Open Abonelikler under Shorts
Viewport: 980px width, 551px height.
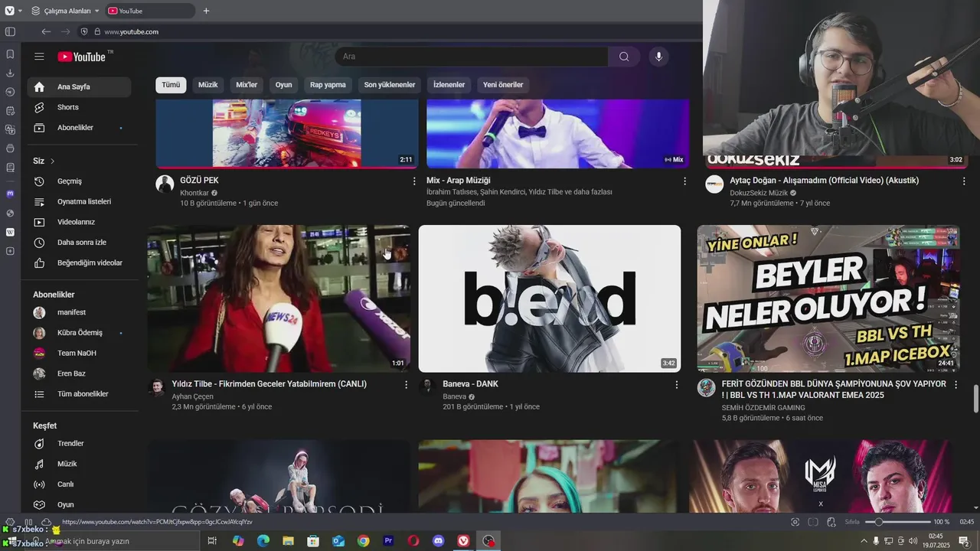click(80, 128)
